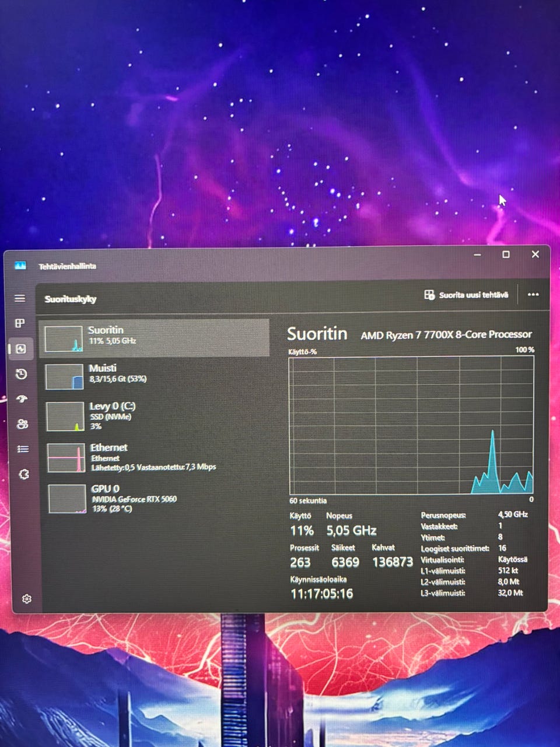Click the Loogiset suorittimet label
This screenshot has width=560, height=747.
[x=455, y=549]
